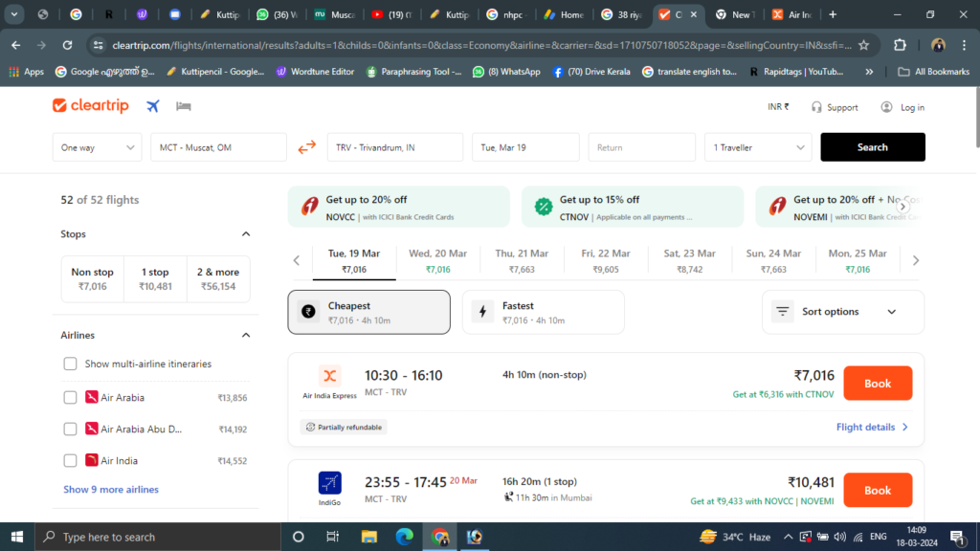Collapse the Stops filter section
The image size is (980, 551).
click(246, 234)
